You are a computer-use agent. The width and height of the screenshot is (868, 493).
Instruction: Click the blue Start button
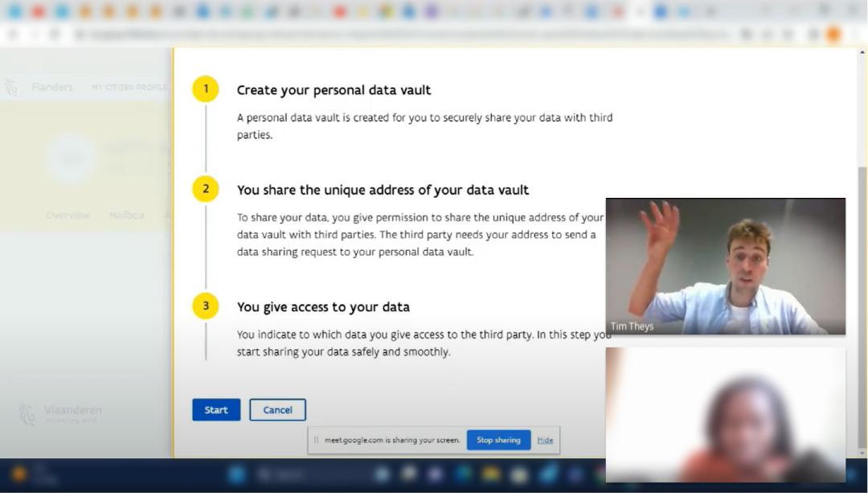tap(216, 410)
